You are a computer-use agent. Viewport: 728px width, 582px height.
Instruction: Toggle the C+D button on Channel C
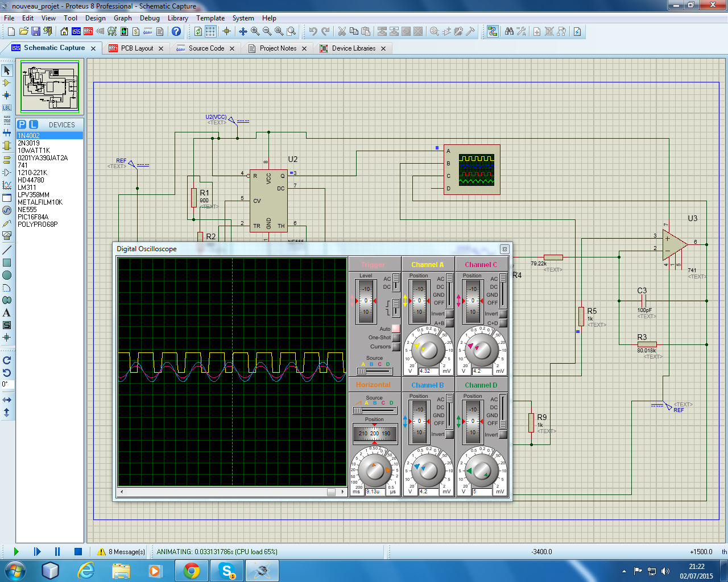tap(503, 323)
